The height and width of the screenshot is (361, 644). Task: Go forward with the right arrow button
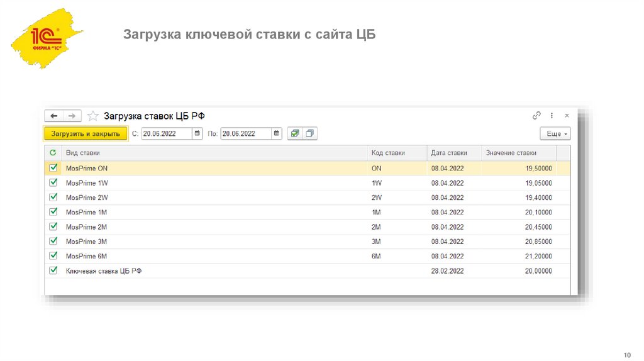[x=72, y=116]
